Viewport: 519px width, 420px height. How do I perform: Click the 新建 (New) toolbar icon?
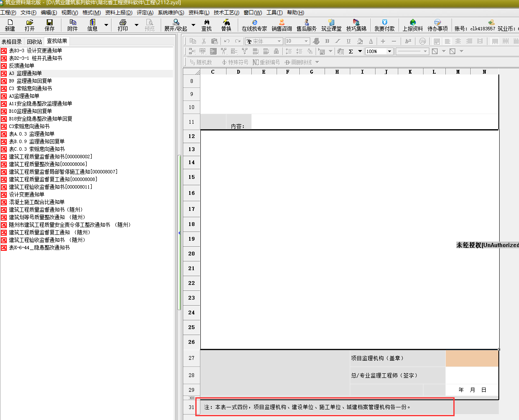coord(10,25)
